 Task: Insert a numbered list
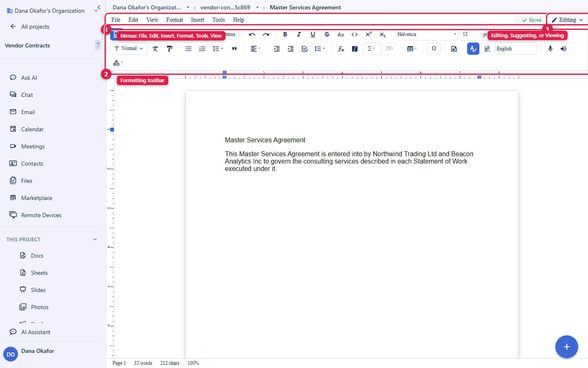click(x=202, y=49)
